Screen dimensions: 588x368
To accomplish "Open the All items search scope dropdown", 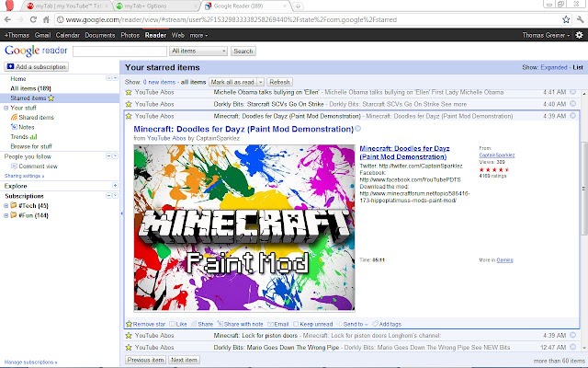I will coord(198,52).
